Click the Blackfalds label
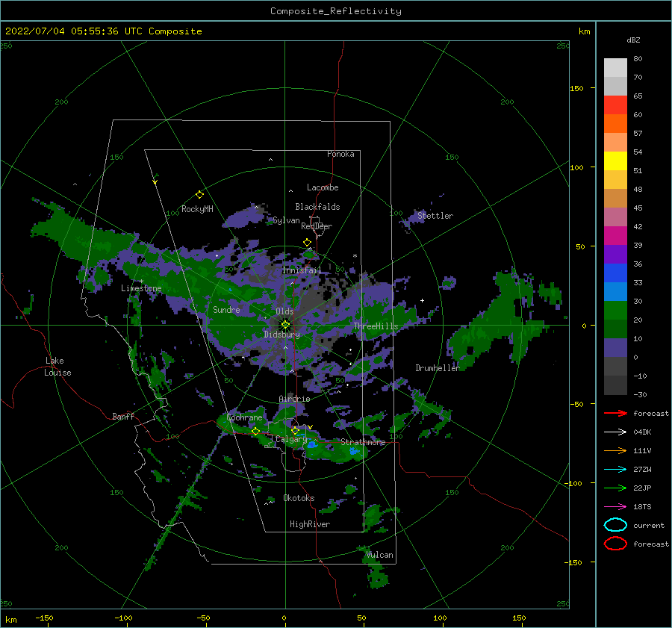The width and height of the screenshot is (672, 628). tap(317, 207)
